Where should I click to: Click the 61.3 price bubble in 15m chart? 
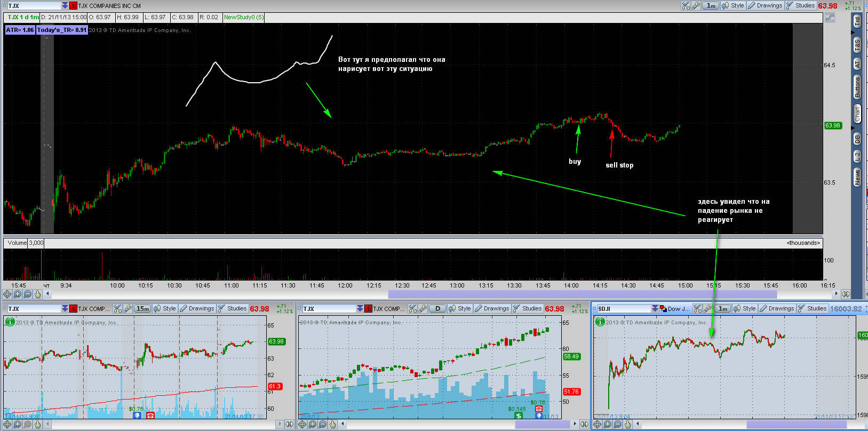tap(275, 386)
